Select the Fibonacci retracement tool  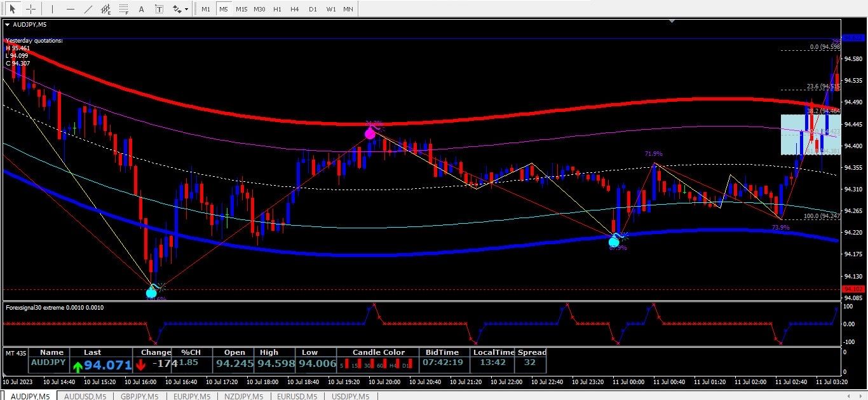pos(124,9)
